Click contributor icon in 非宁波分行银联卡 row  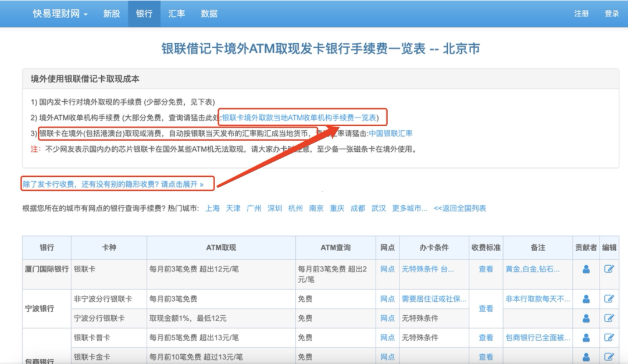[586, 299]
